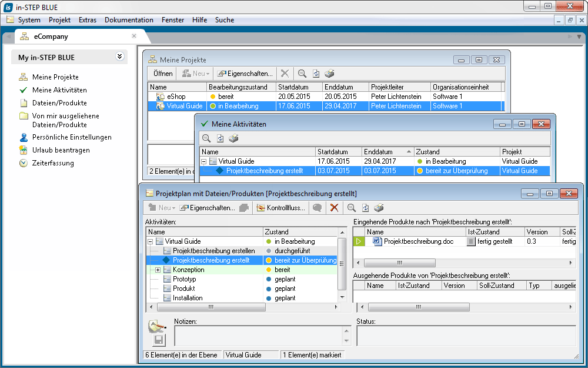
Task: Click the red delete X in Projektplan toolbar
Action: coord(334,208)
